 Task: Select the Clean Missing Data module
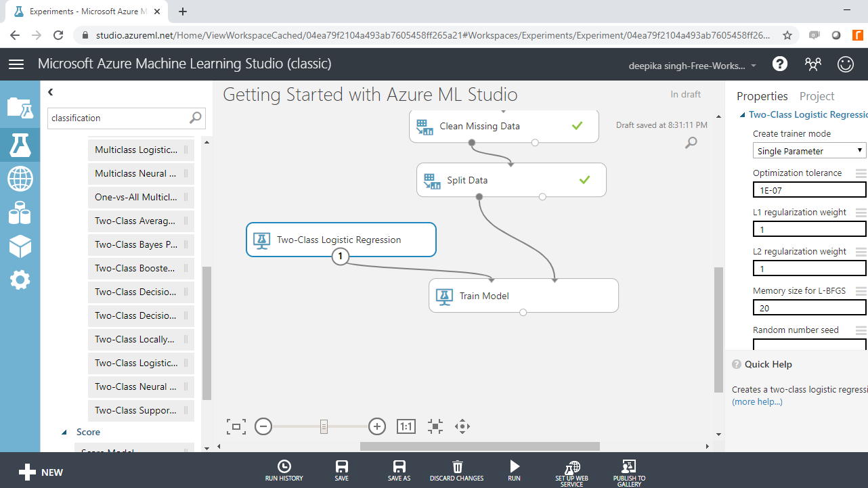(x=504, y=126)
